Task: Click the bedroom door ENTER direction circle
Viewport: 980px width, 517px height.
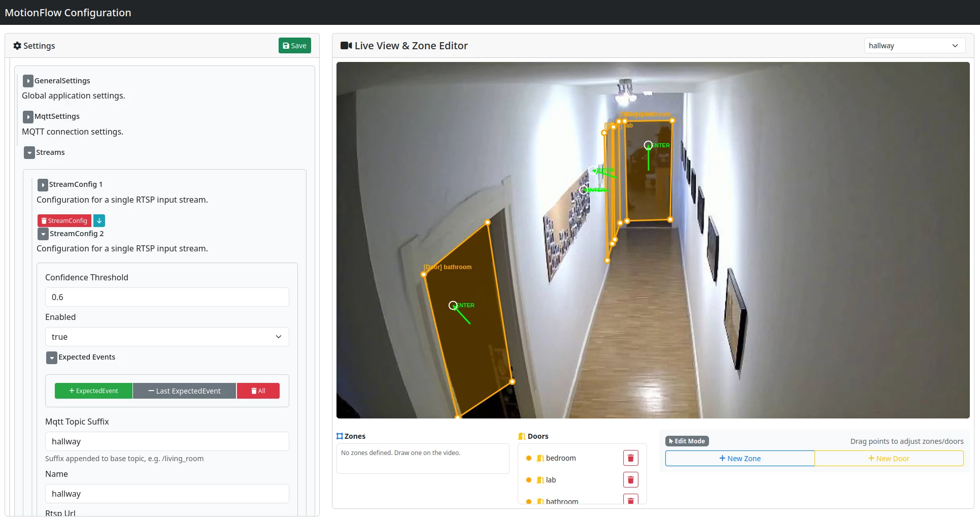Action: pos(648,145)
